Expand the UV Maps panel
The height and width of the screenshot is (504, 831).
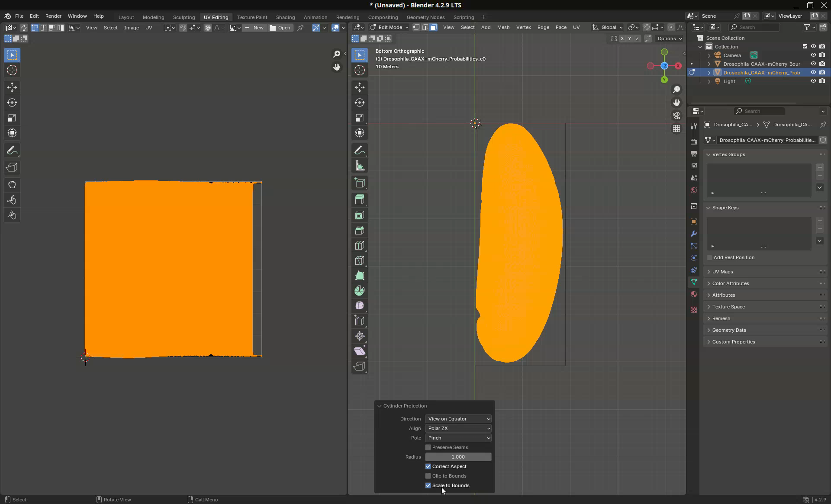(x=722, y=272)
